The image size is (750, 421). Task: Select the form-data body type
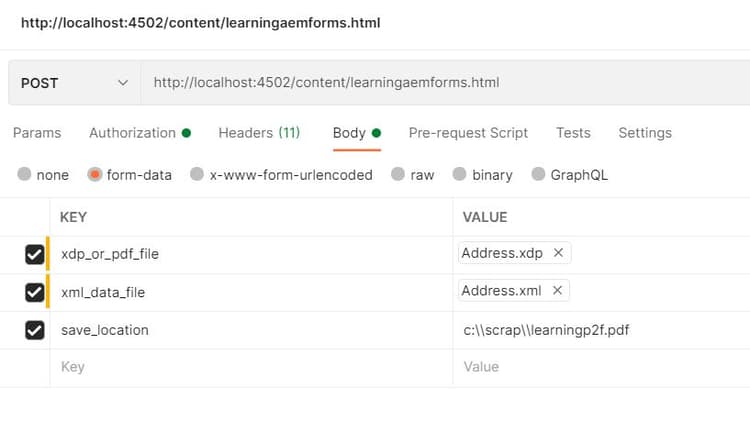pyautogui.click(x=95, y=175)
